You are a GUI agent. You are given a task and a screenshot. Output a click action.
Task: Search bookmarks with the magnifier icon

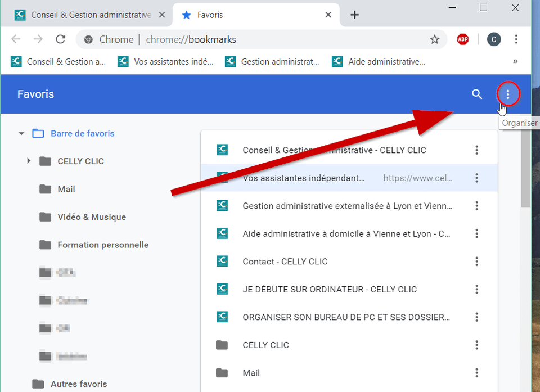point(476,94)
